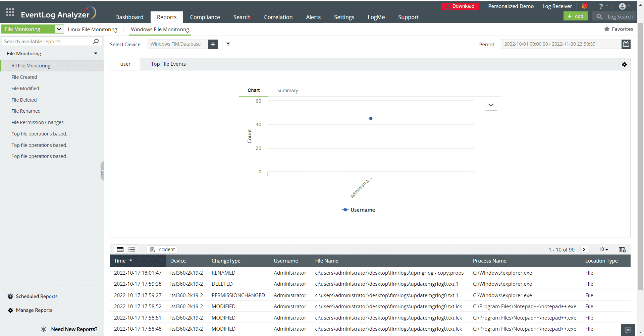The height and width of the screenshot is (336, 644).
Task: Click the search available reports field
Action: (x=48, y=41)
